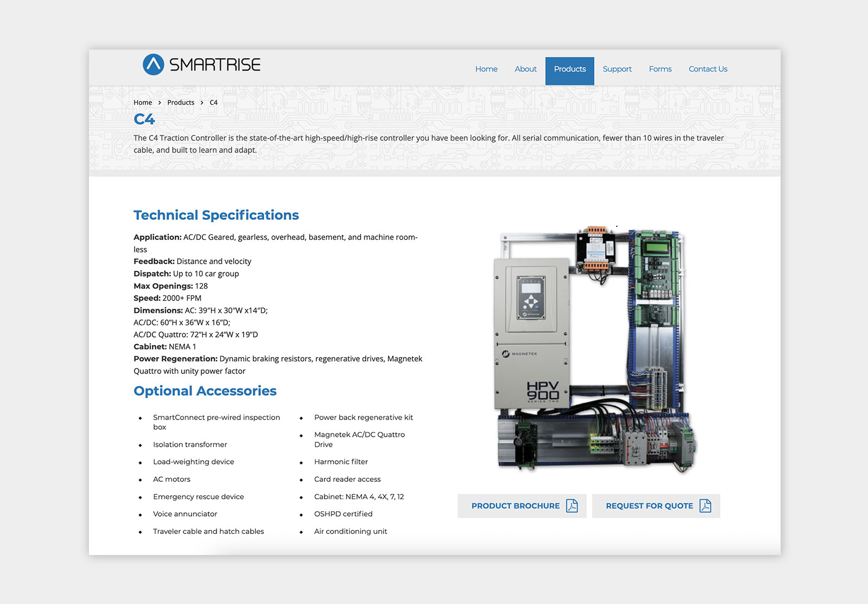Click the Products breadcrumb link
Screen dimensions: 868x604
point(181,103)
